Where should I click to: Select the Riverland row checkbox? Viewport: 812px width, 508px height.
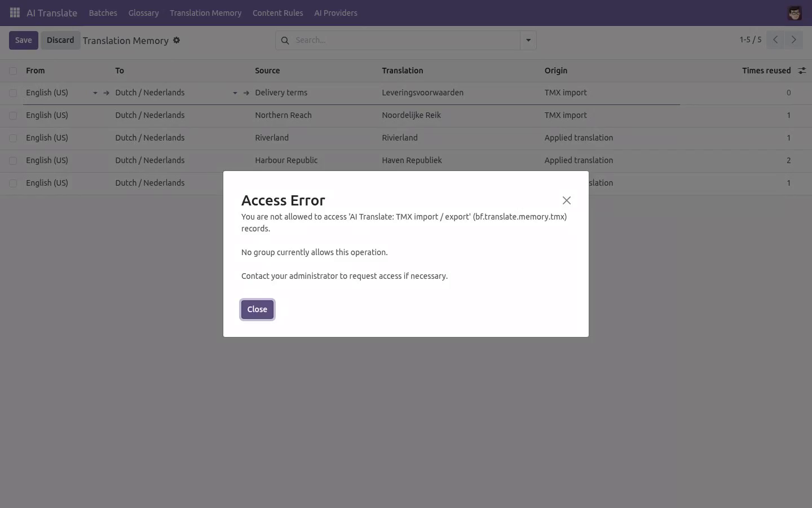click(x=13, y=138)
